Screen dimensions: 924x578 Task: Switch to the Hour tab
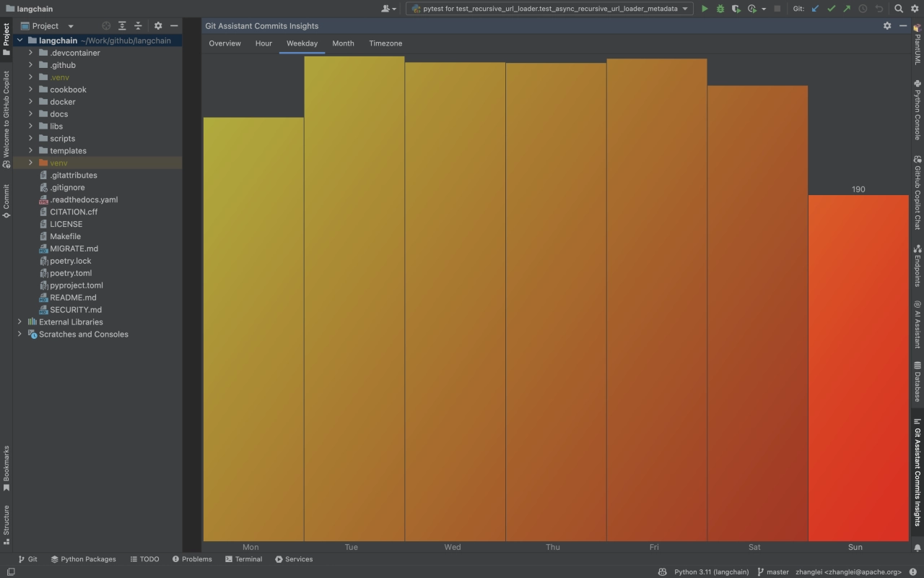pos(263,43)
